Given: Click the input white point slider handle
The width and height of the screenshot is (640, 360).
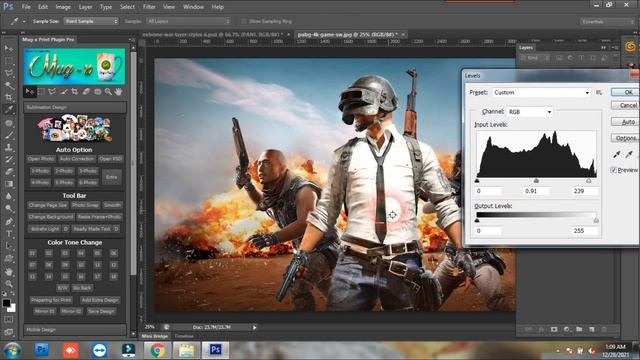Looking at the screenshot, I should pos(589,180).
